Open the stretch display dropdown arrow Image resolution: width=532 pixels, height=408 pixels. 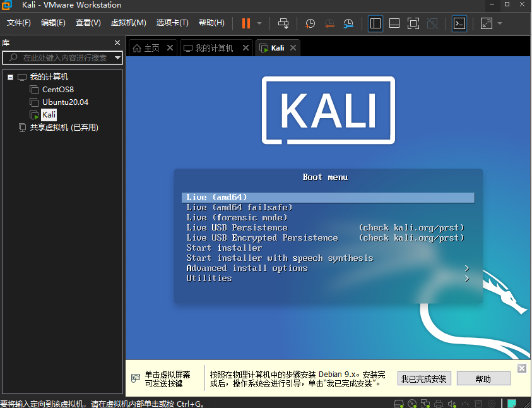tap(500, 23)
